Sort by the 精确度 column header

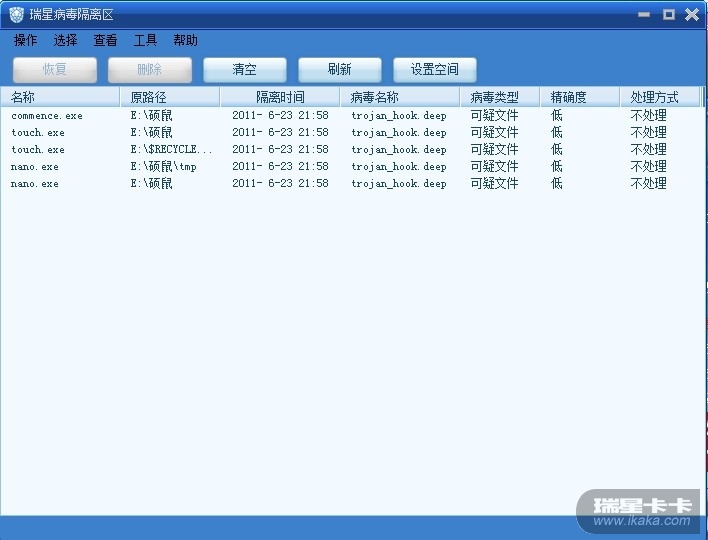[x=580, y=97]
